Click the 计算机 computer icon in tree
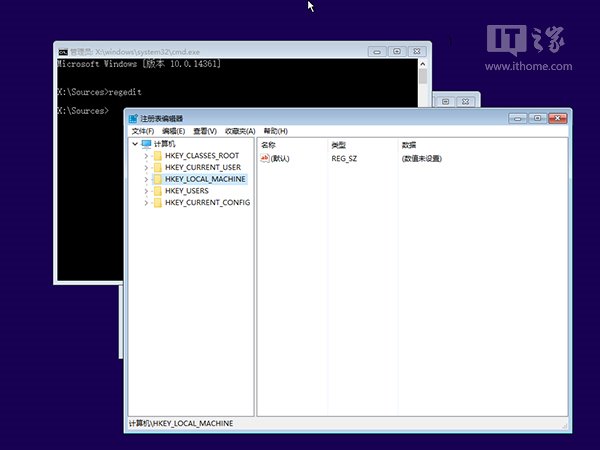Screen dimensions: 600x450 [146, 144]
